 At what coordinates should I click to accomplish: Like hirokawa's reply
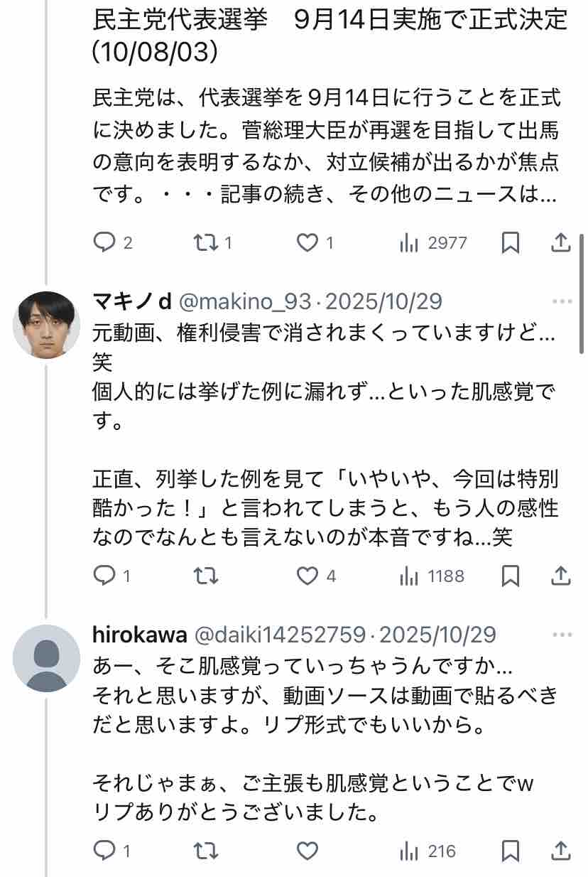tap(307, 851)
